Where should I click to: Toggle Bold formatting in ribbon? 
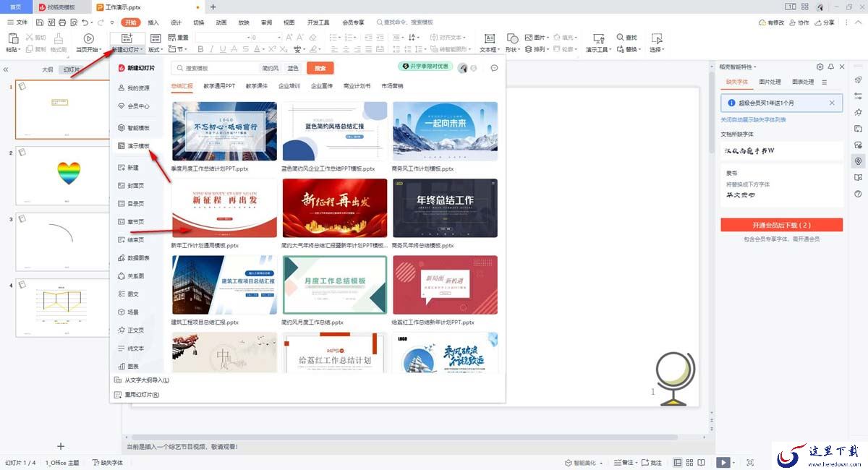click(202, 49)
